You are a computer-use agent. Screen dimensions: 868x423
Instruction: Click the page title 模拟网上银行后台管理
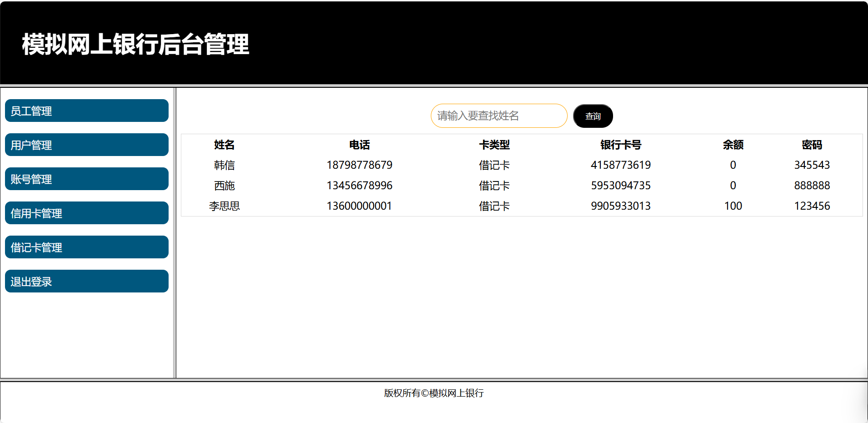135,44
